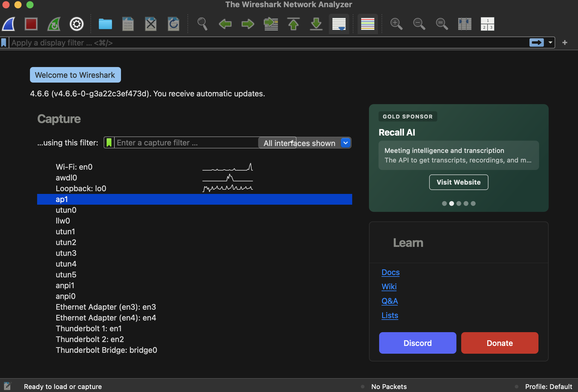Click the Discord button
Screen dimensions: 578x392
(418, 343)
